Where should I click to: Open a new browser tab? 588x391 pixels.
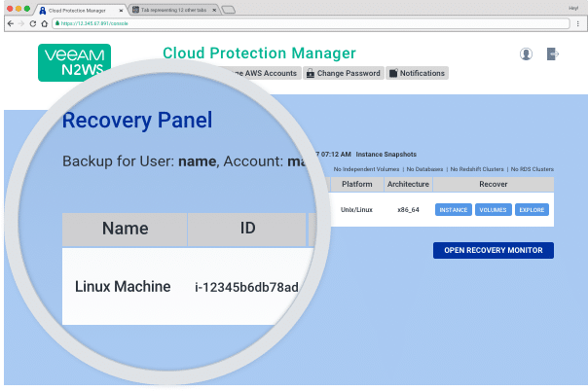click(x=229, y=10)
